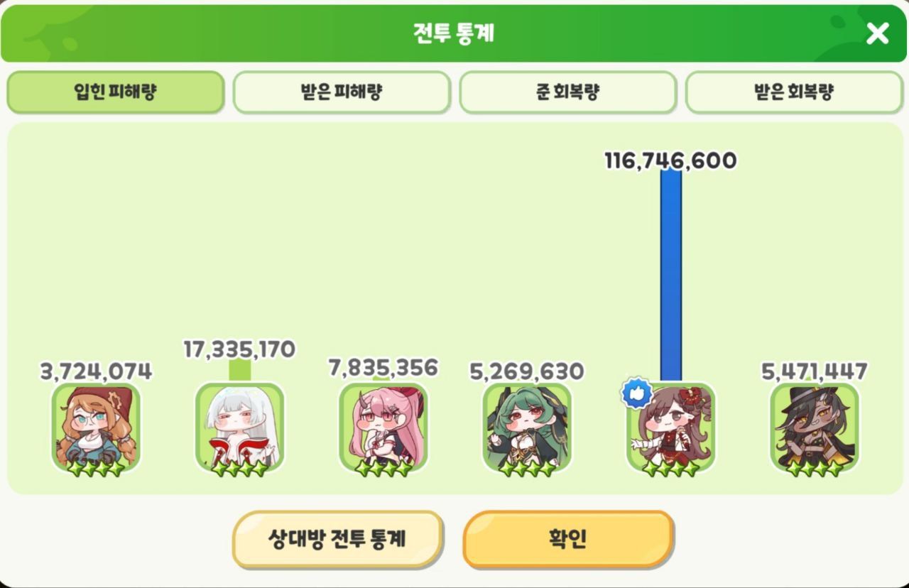Tap the star rating under green-haired character
909x588 pixels.
click(527, 469)
